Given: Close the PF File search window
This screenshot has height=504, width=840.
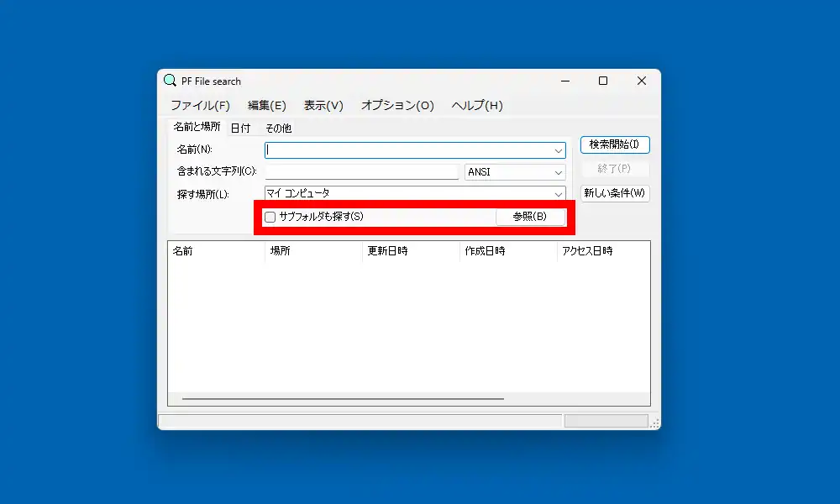Looking at the screenshot, I should (x=642, y=81).
